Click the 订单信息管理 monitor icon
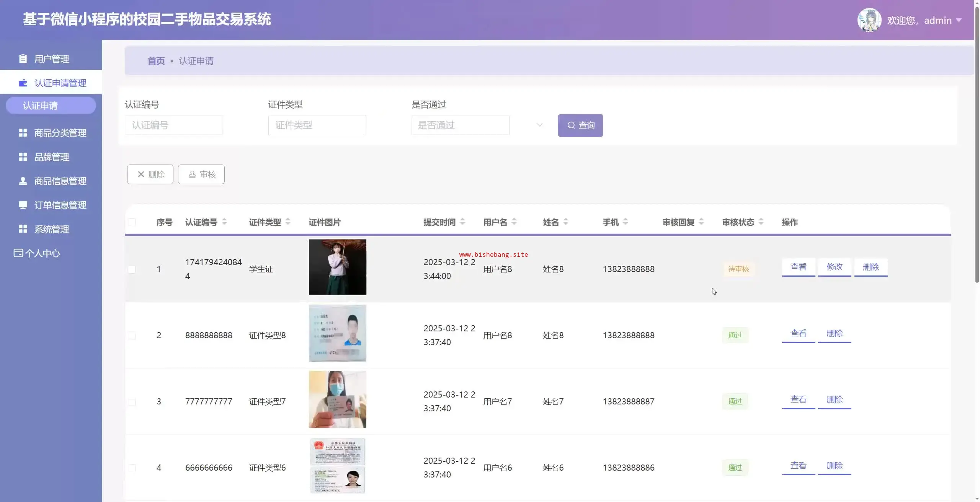 (x=23, y=205)
